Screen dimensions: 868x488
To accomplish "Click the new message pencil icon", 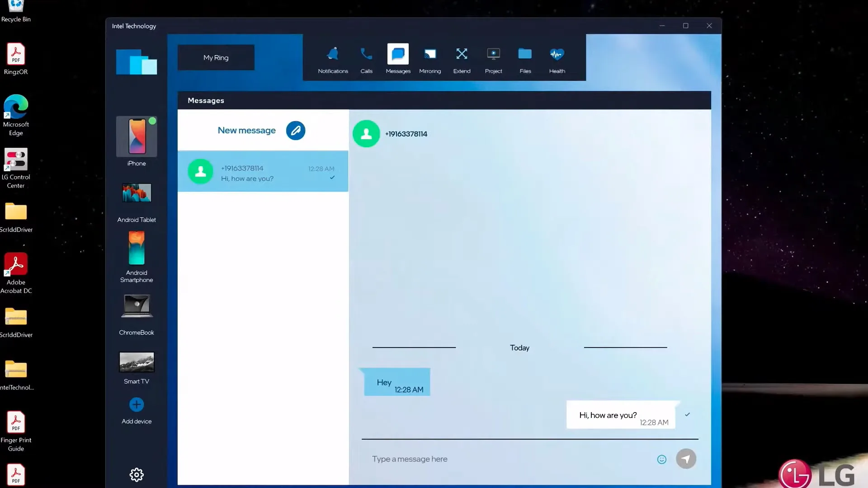I will [296, 131].
